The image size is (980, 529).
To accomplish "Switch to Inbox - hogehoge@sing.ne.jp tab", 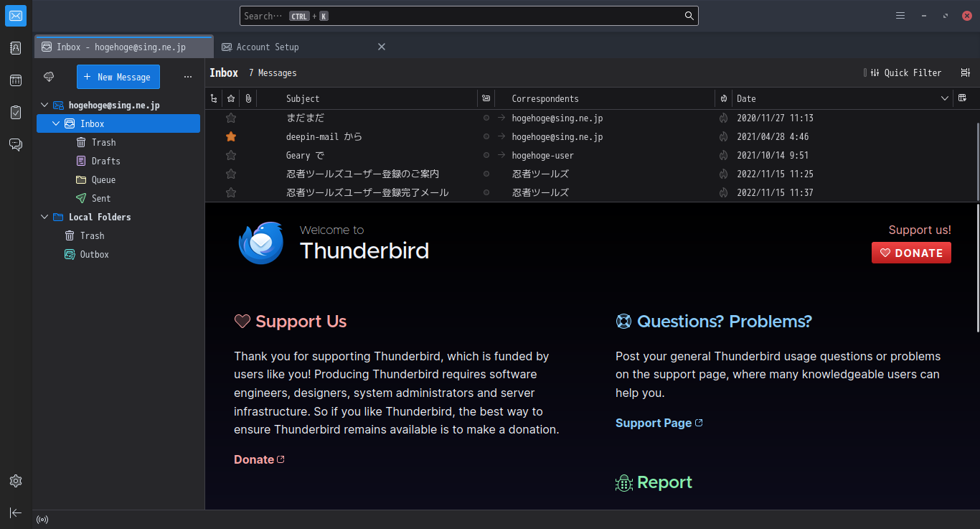I will [124, 47].
